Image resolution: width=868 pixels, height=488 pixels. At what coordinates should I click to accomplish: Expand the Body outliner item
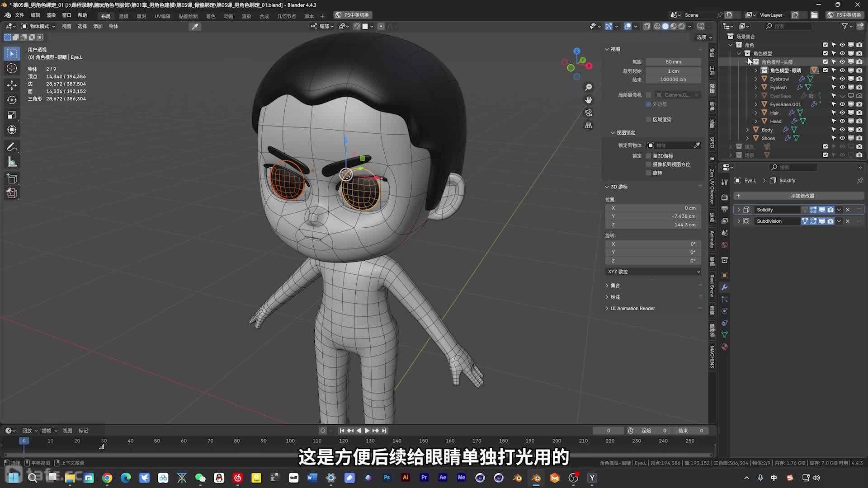point(747,130)
